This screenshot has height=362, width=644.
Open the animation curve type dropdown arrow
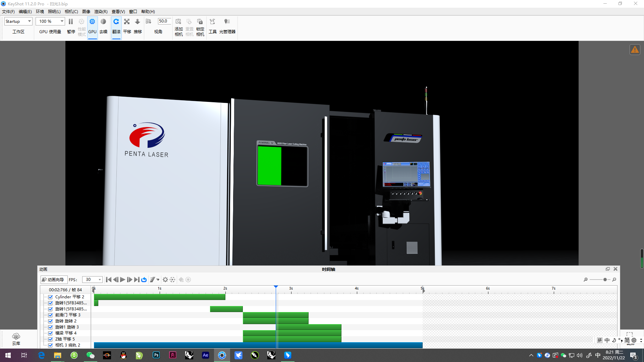coord(158,280)
